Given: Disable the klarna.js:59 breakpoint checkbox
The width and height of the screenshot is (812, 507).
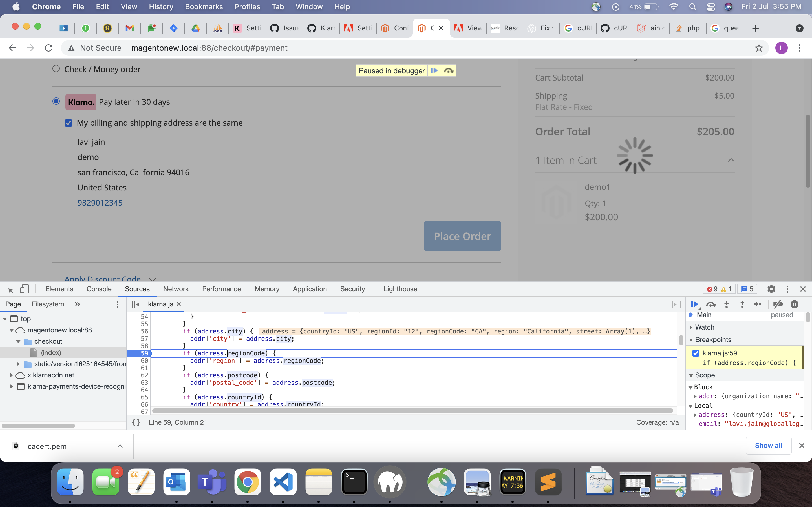Looking at the screenshot, I should pyautogui.click(x=696, y=353).
